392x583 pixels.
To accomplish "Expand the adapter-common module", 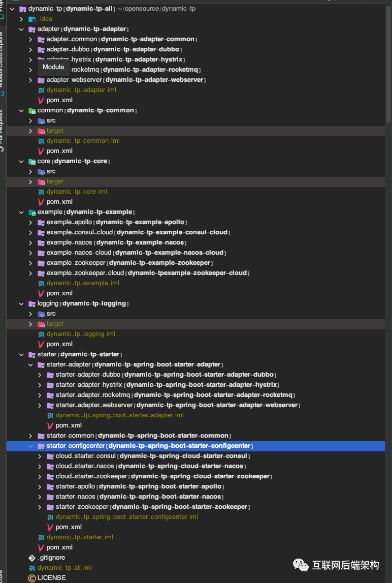I will tap(30, 39).
